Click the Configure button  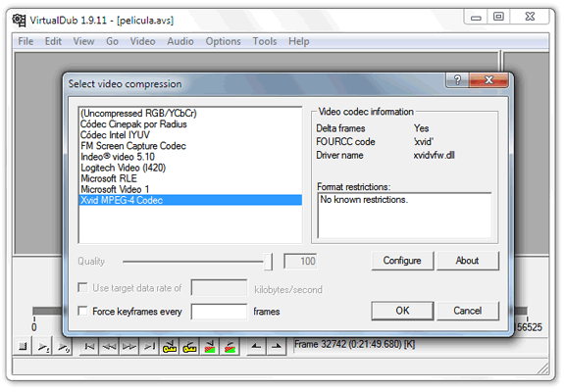point(402,261)
